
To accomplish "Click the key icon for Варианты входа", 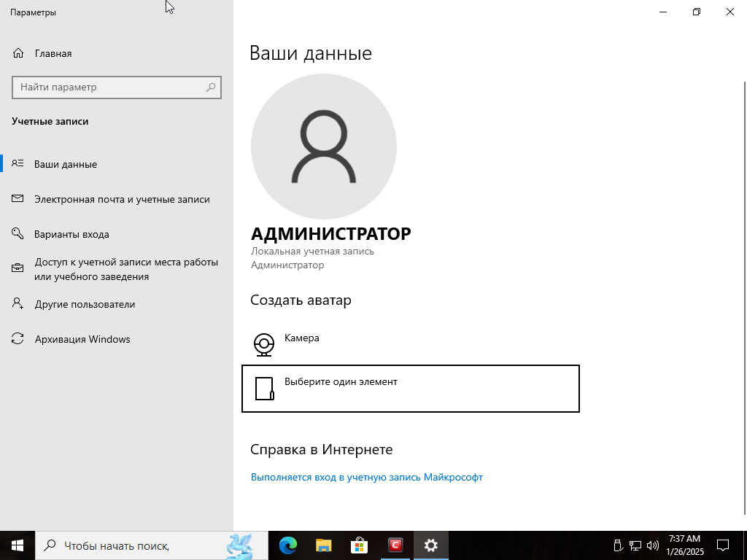I will point(18,233).
